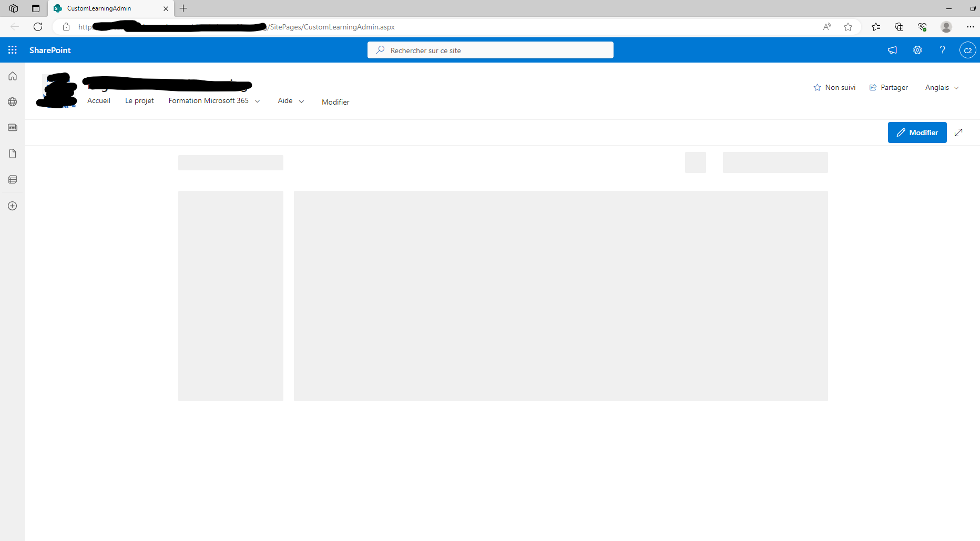Expand the Formation Microsoft 365 menu
Image resolution: width=980 pixels, height=541 pixels.
[257, 100]
